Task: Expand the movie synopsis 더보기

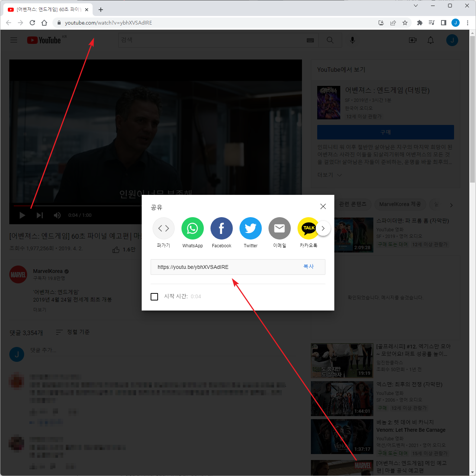Action: tap(329, 175)
